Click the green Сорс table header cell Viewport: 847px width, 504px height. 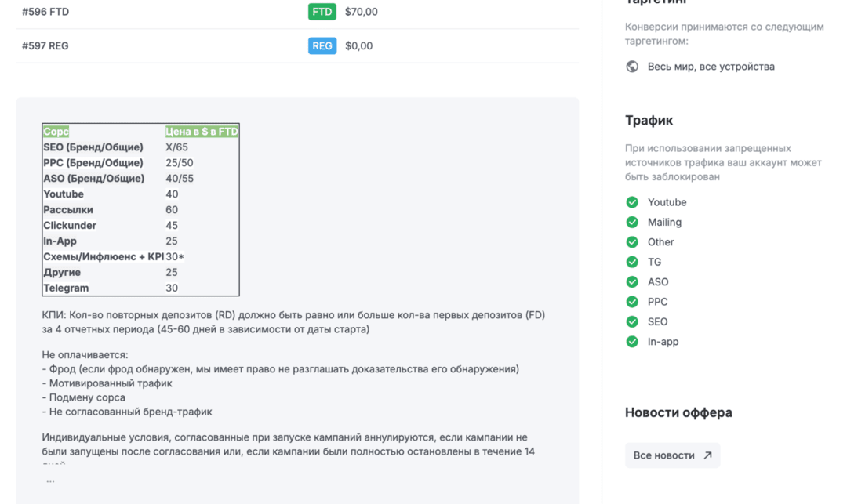(x=56, y=132)
